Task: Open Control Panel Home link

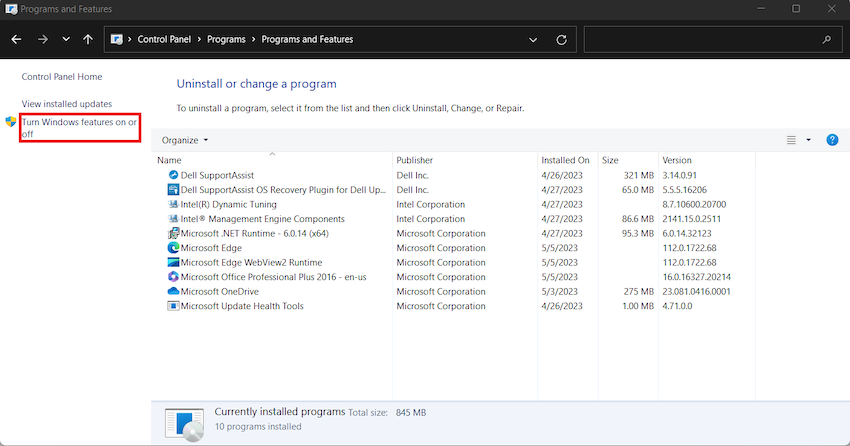Action: [62, 76]
